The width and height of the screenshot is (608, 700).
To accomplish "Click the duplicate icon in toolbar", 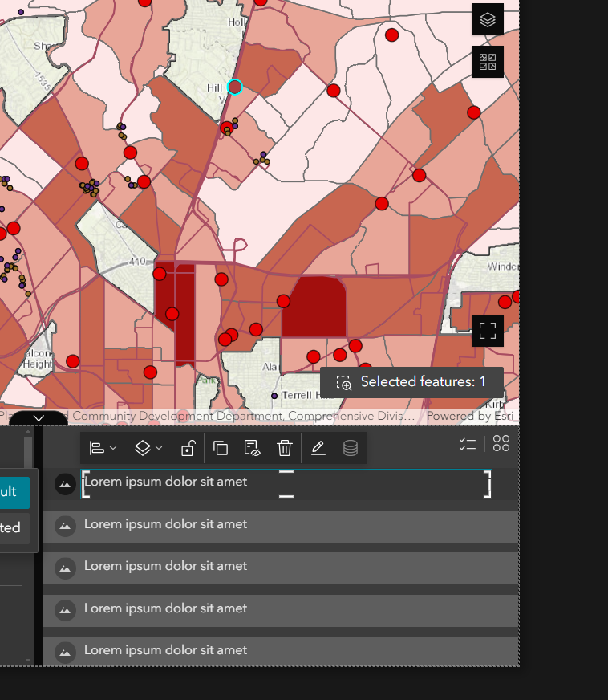I will tap(221, 449).
